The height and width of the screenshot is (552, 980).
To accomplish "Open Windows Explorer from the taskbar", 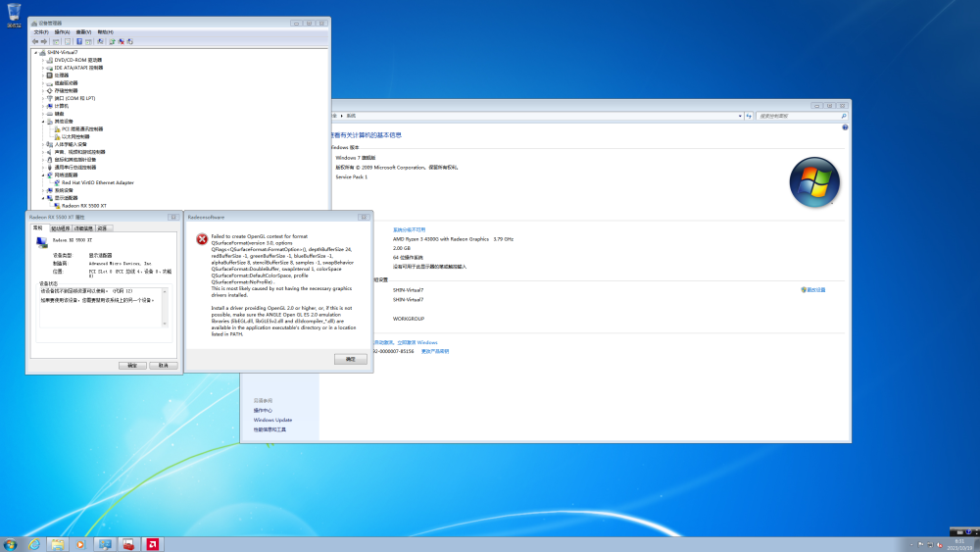I will (x=58, y=544).
